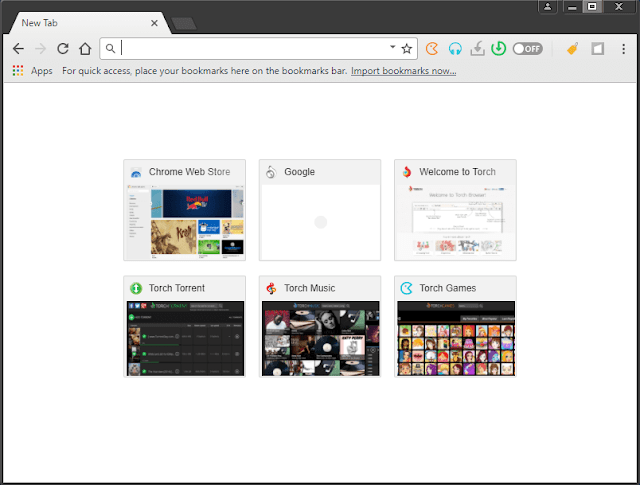Open the home page icon
This screenshot has width=640, height=485.
pos(85,49)
